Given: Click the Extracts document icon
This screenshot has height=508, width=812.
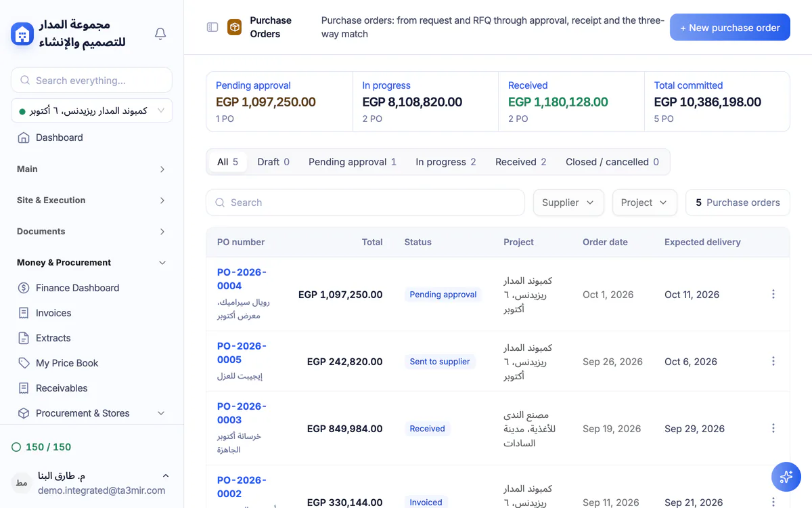Looking at the screenshot, I should click(x=24, y=338).
